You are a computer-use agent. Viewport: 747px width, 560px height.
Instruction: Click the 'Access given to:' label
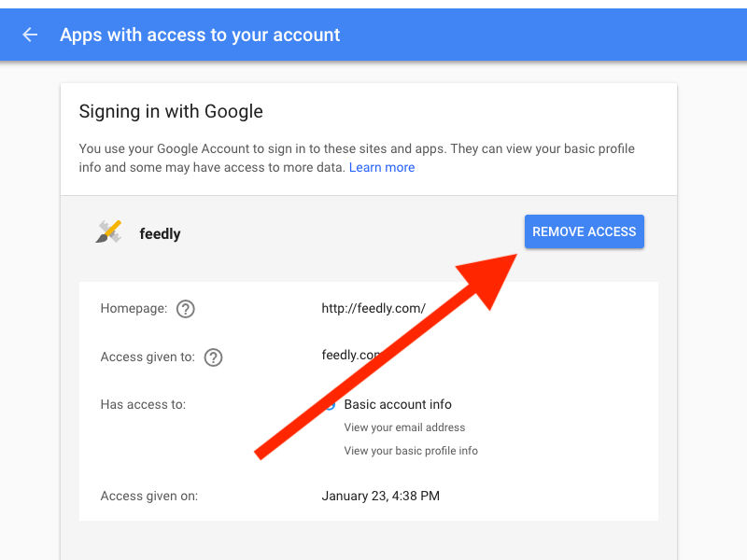pos(148,357)
